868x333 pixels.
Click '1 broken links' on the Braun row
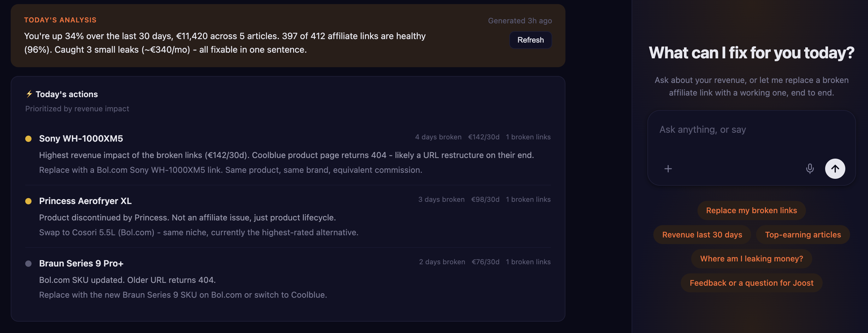528,261
